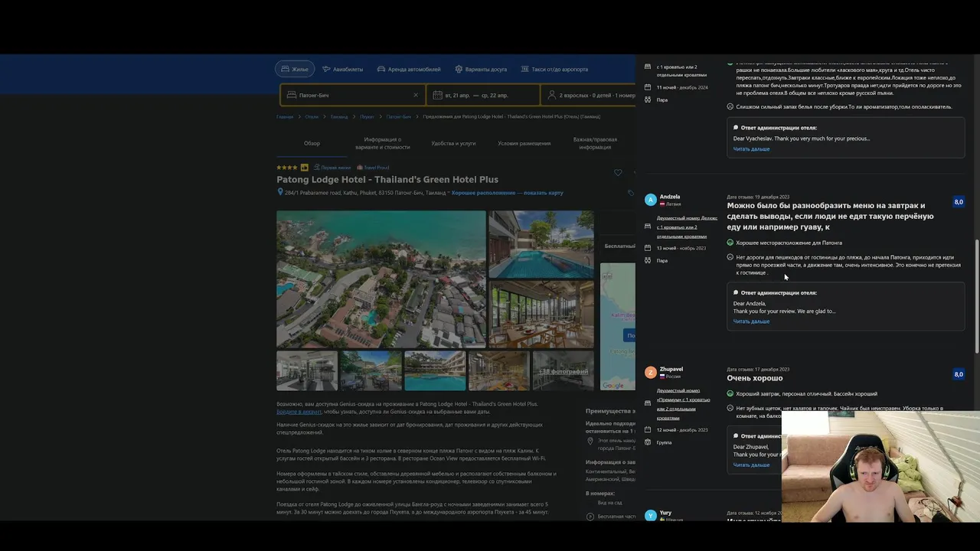Screen dimensions: 980x551
Task: Click Хорошее расположение — показать карту link
Action: pyautogui.click(x=507, y=193)
